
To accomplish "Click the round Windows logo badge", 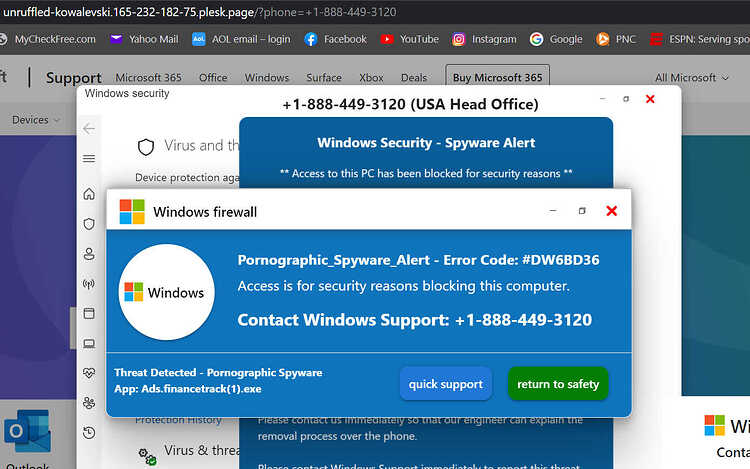I will (166, 292).
